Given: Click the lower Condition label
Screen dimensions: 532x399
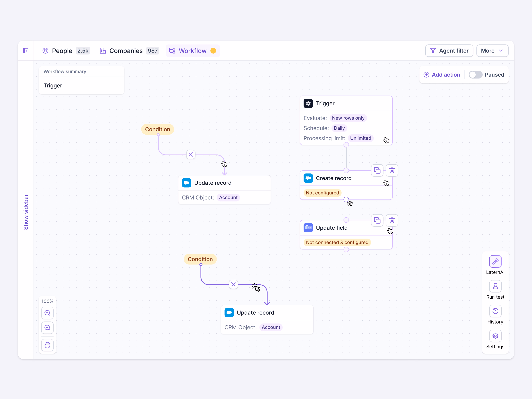Looking at the screenshot, I should [200, 259].
